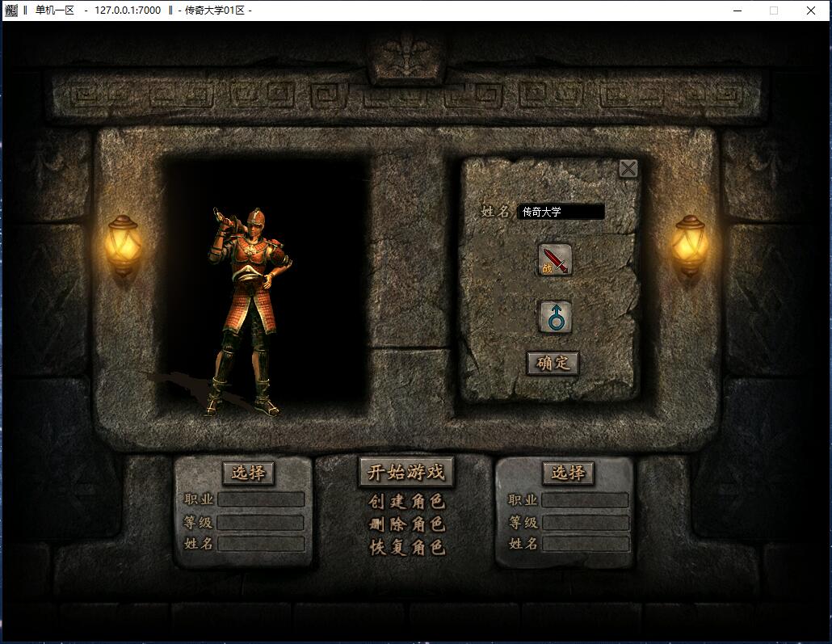Click the left slot 姓名 field
832x644 pixels.
(261, 544)
